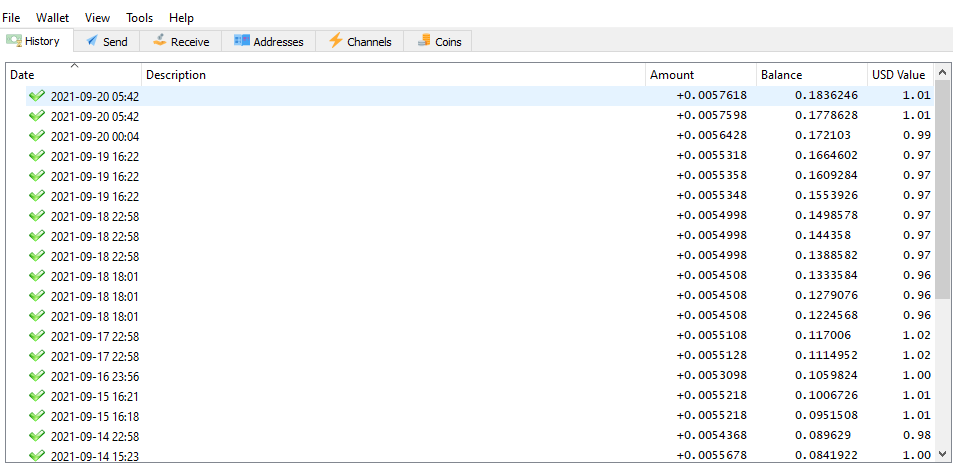The height and width of the screenshot is (467, 953).
Task: Click confirmed checkmark icon of balance 0.1388582 row
Action: tap(37, 256)
